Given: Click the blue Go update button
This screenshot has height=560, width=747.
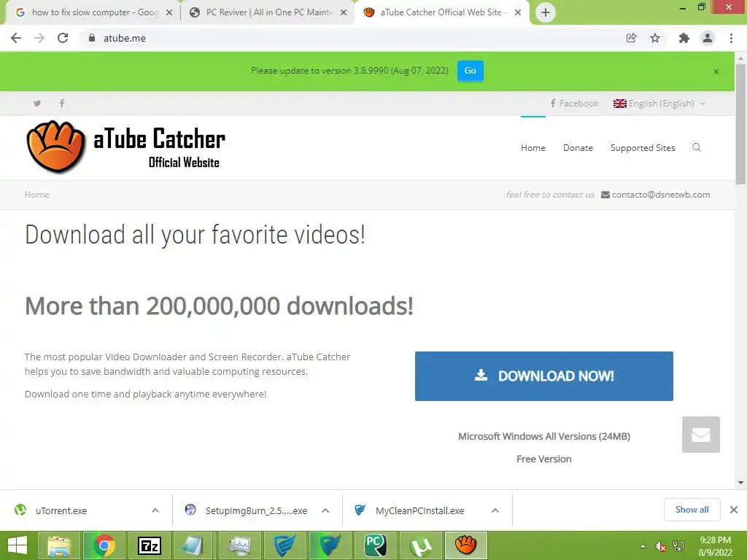Looking at the screenshot, I should pyautogui.click(x=471, y=71).
